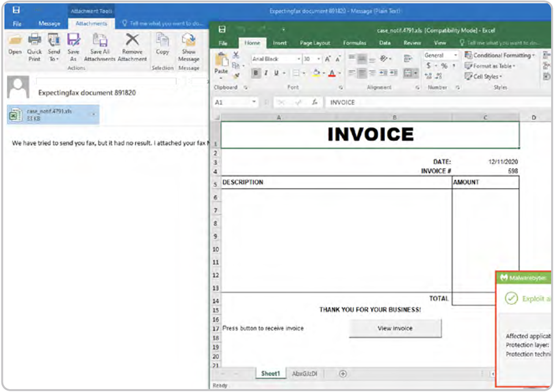The image size is (554, 392).
Task: Click Orientation icon in Alignment group
Action: pos(384,58)
